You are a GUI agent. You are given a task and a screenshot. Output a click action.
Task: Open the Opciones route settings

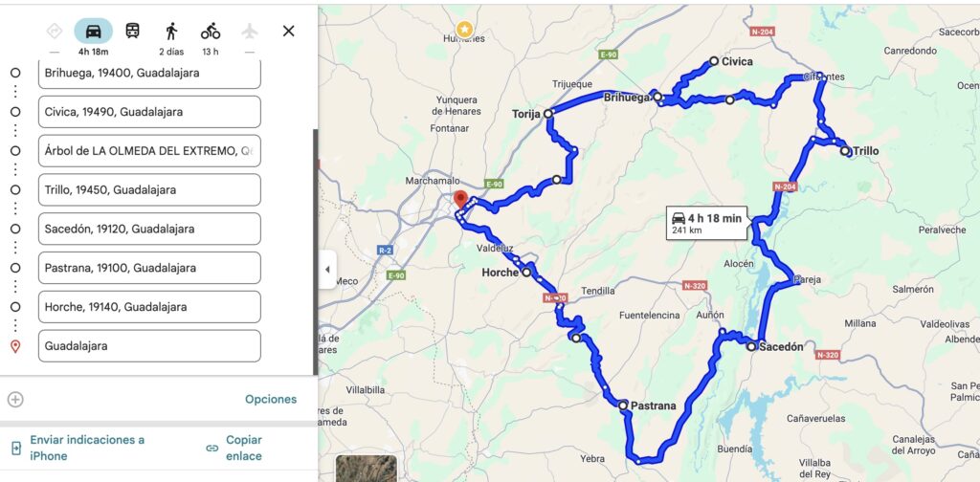(271, 400)
